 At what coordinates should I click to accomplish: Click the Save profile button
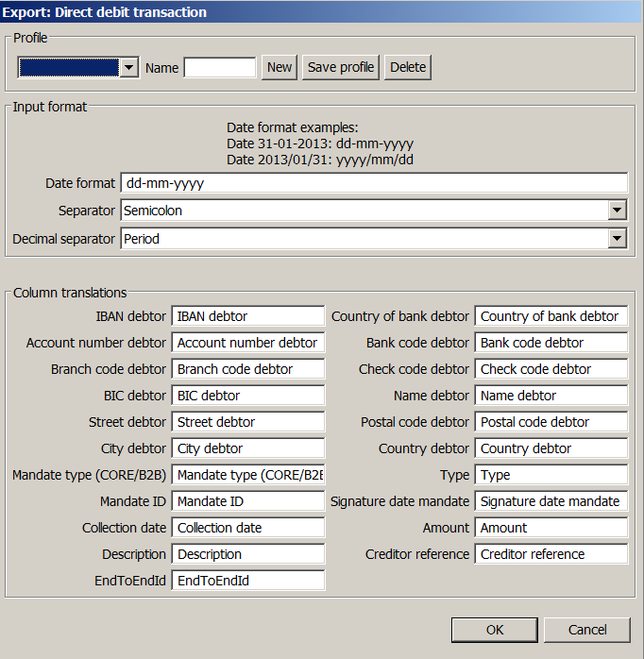coord(341,67)
